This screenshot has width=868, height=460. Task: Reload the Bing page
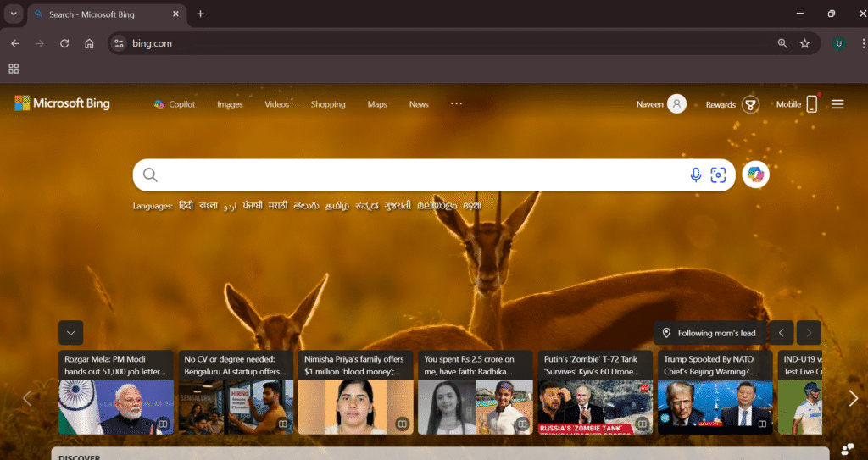click(64, 43)
